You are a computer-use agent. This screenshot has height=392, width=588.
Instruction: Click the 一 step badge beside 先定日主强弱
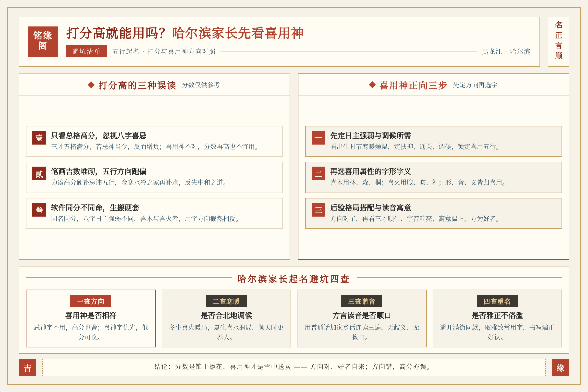click(318, 137)
